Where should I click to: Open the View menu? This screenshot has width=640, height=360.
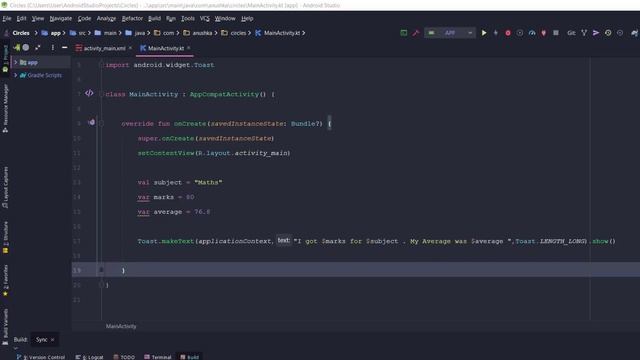[x=38, y=18]
